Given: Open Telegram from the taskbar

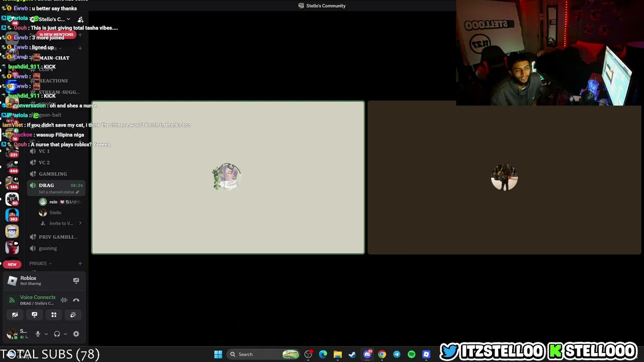Looking at the screenshot, I should tap(396, 354).
